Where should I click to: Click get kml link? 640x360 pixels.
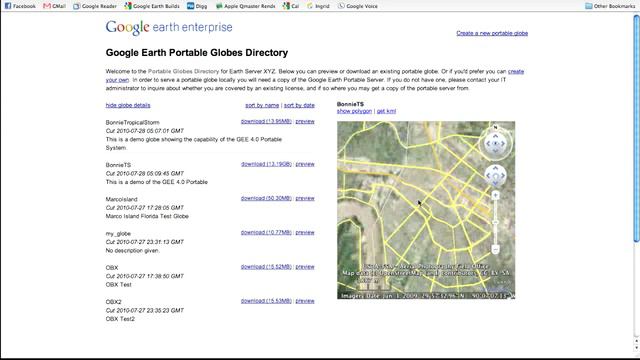(386, 111)
